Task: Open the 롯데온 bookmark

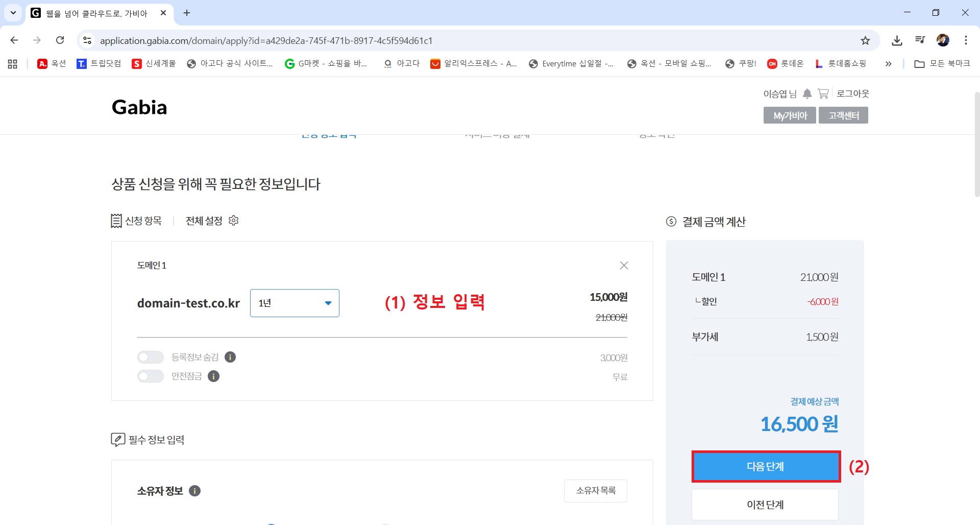Action: pos(786,63)
